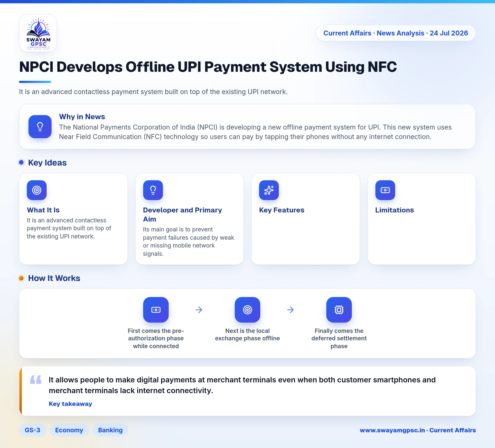
Task: Open the www.swayamgpsc.in Current Affairs link
Action: click(418, 430)
